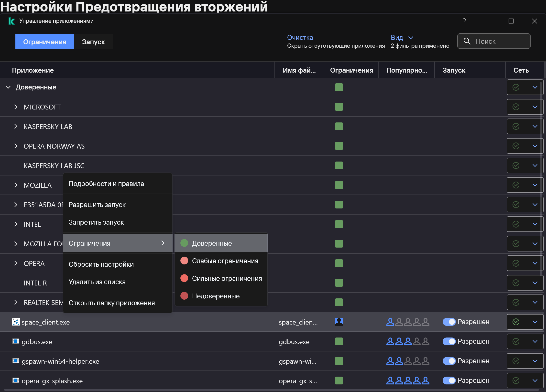Sort by the Сеть column header
This screenshot has width=546, height=392.
point(525,70)
